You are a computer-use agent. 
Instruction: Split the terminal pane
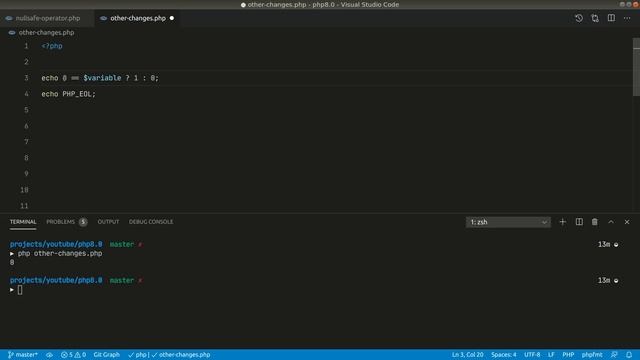click(x=579, y=222)
